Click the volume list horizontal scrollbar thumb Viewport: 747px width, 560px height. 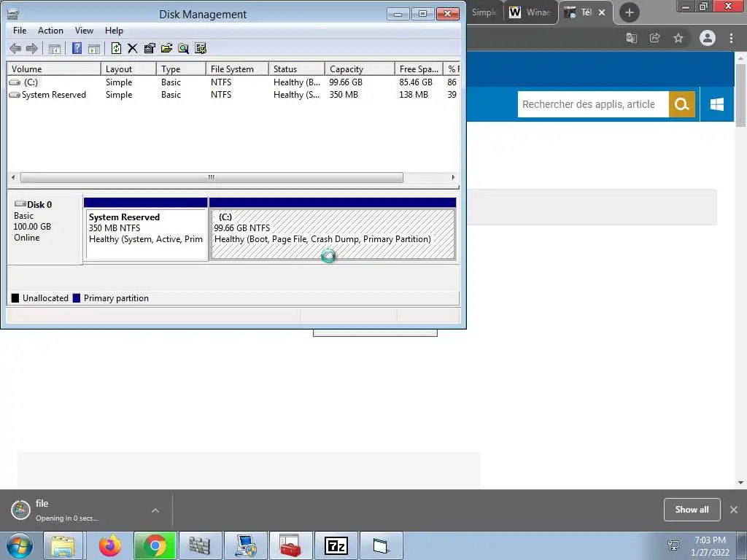[212, 177]
